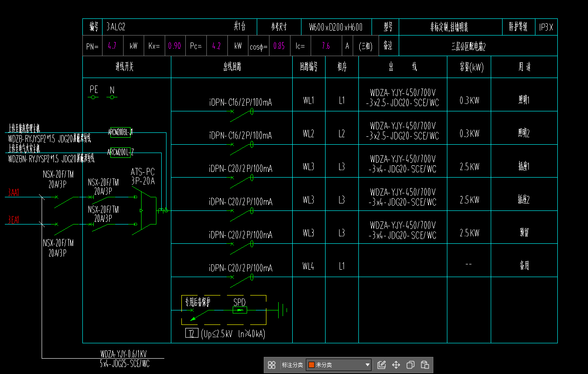Click the edit annotation pencil icon
This screenshot has height=374, width=588.
click(381, 365)
